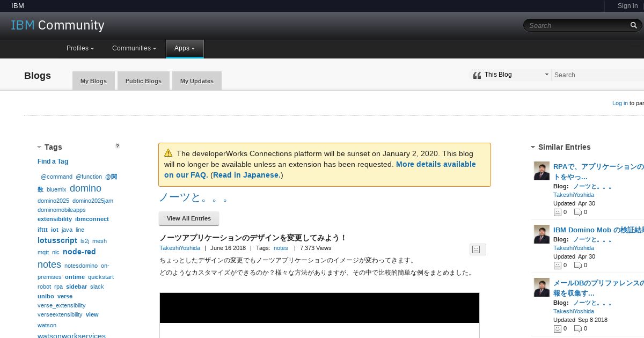
Task: Select the domino2025jam tag
Action: pos(93,201)
